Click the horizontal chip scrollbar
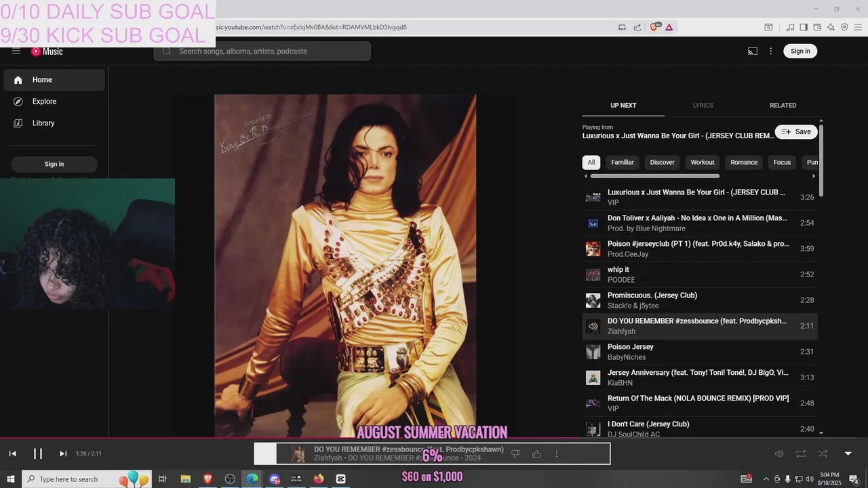This screenshot has height=488, width=868. tap(654, 176)
